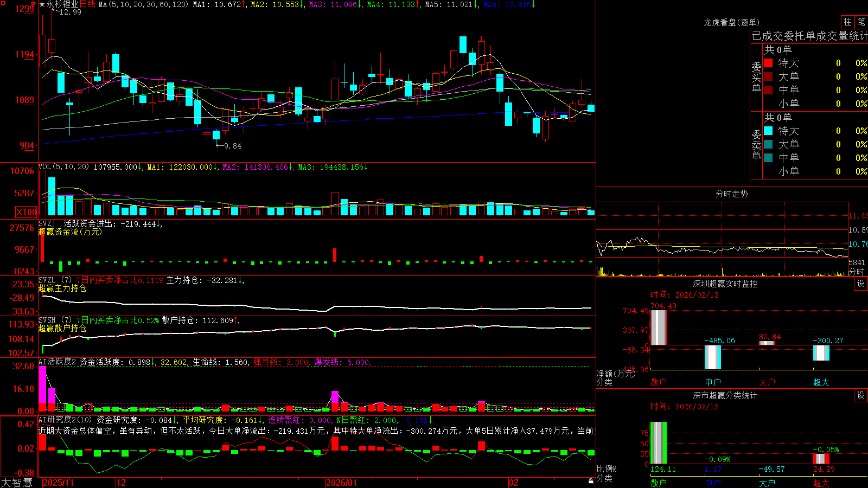This screenshot has height=488, width=868.
Task: Select the AI活跃度2 indicator label
Action: coord(57,362)
